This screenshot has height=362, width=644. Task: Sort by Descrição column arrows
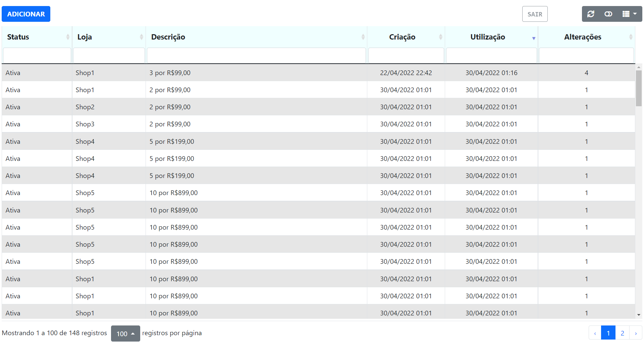coord(363,37)
